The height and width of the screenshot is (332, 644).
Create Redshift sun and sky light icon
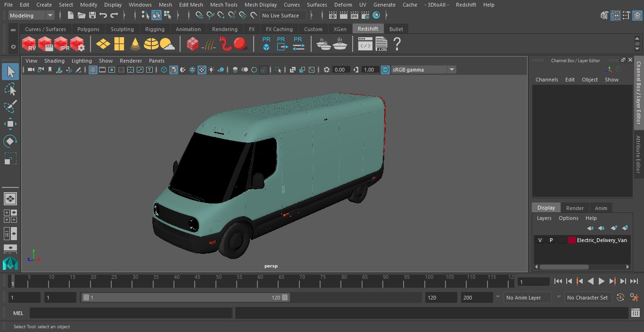click(167, 44)
